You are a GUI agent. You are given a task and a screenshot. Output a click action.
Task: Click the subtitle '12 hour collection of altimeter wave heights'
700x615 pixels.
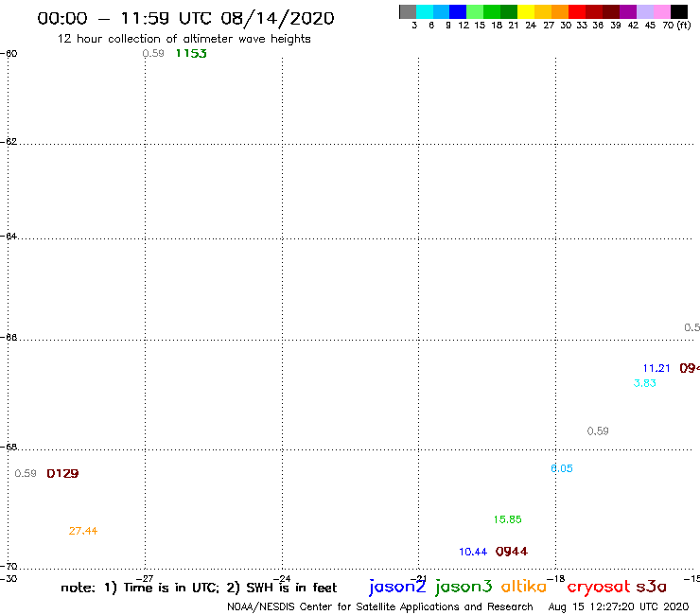(x=184, y=39)
